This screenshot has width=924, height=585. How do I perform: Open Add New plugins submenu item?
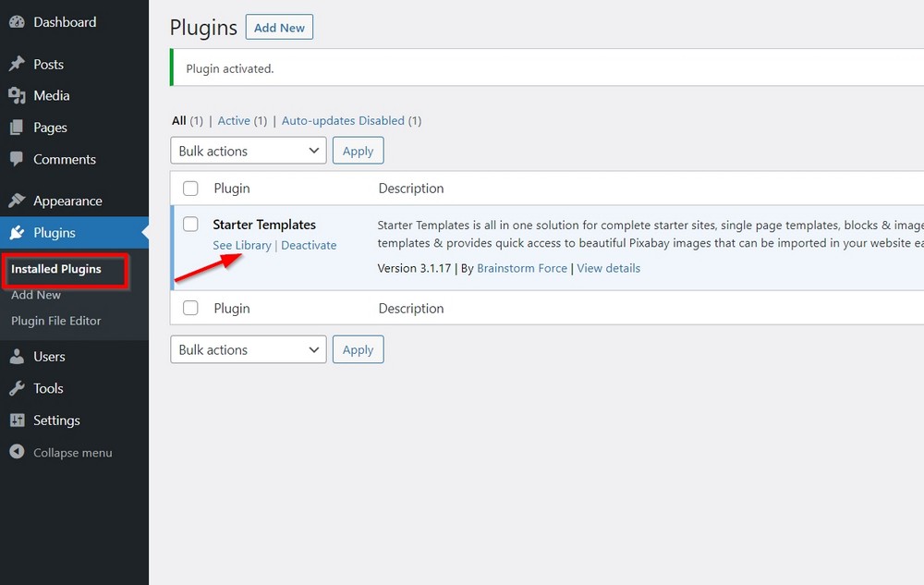click(x=36, y=295)
